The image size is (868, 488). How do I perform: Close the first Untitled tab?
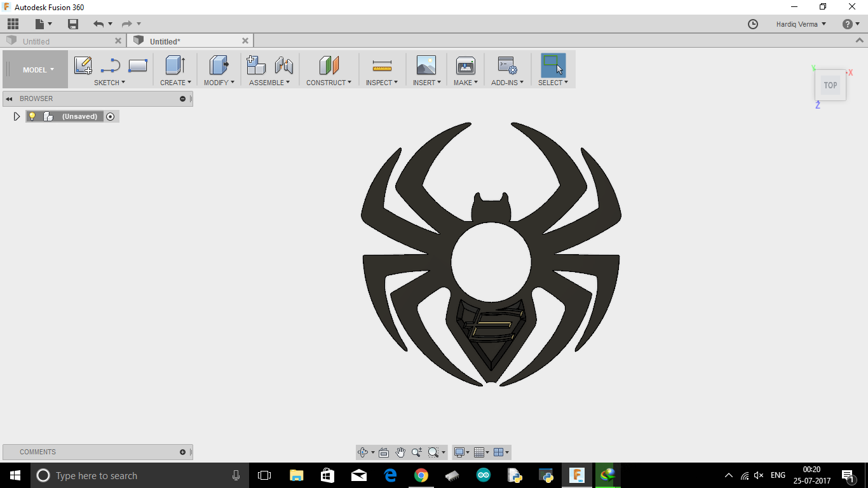[x=118, y=41]
